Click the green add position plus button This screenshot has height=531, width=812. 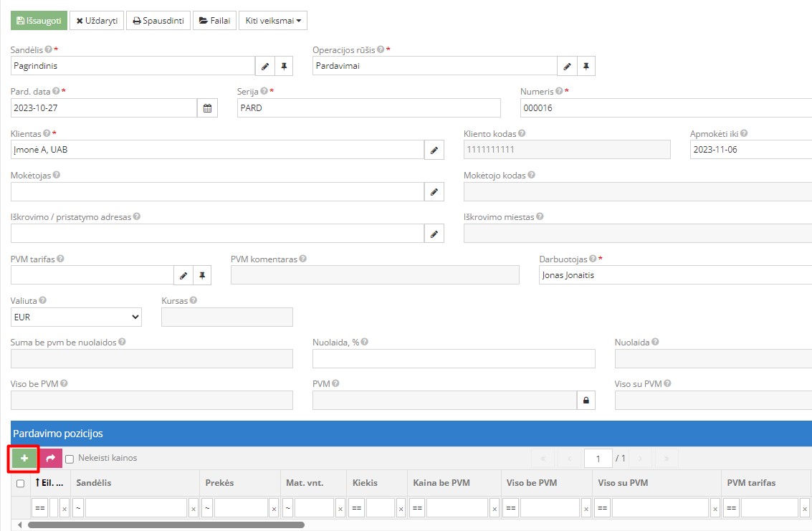coord(24,459)
